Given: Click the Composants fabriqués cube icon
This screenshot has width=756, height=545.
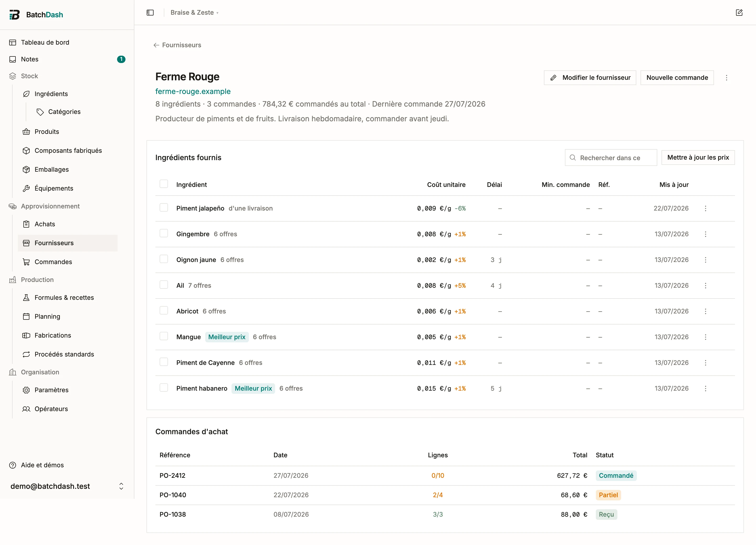Looking at the screenshot, I should [26, 151].
